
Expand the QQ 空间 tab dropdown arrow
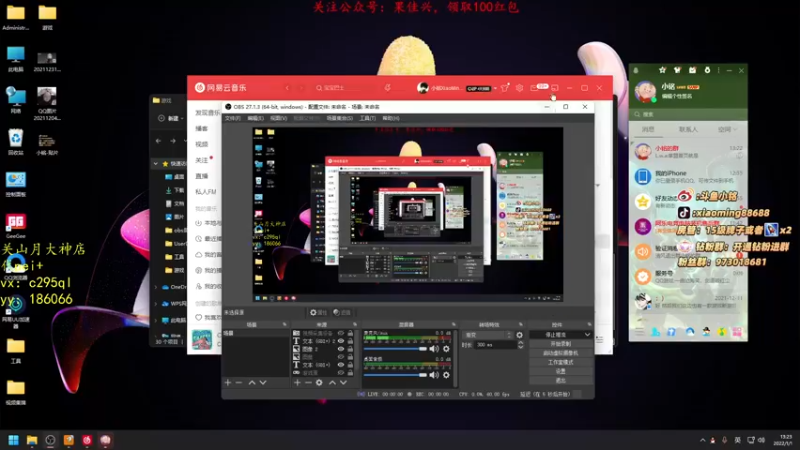735,130
